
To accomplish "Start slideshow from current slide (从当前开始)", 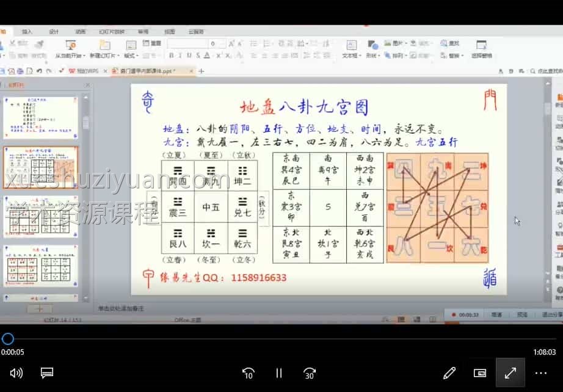I will point(71,53).
